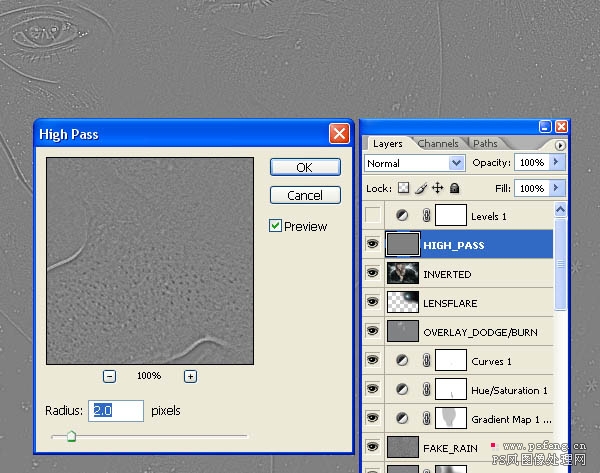Click the Radius slider handle

pos(71,436)
